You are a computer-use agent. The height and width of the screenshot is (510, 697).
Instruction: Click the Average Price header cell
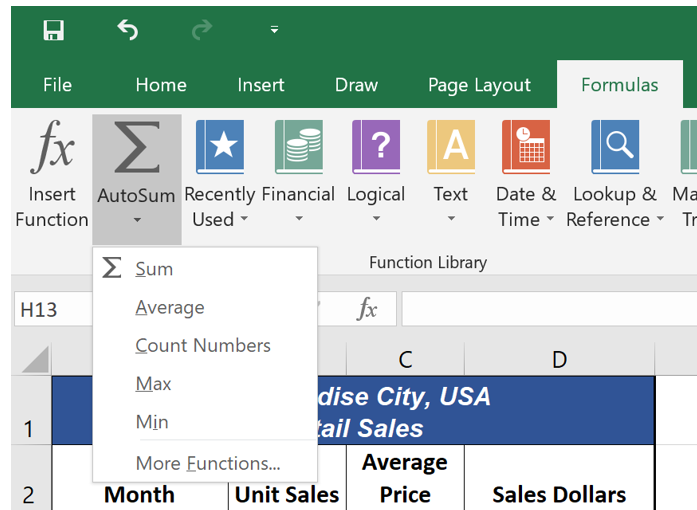pyautogui.click(x=405, y=478)
